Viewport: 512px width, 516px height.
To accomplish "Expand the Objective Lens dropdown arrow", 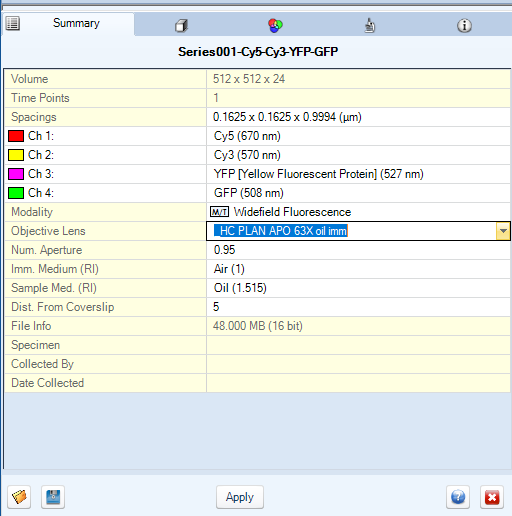I will pos(503,231).
